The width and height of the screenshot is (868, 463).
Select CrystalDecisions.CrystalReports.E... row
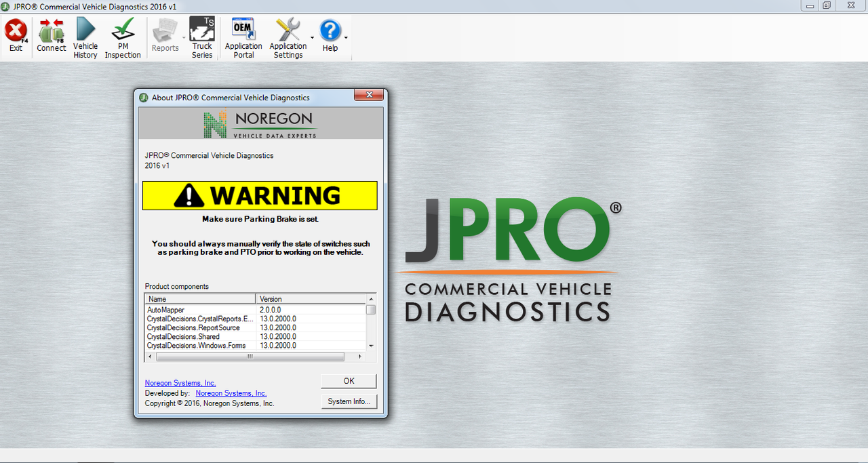click(x=256, y=319)
